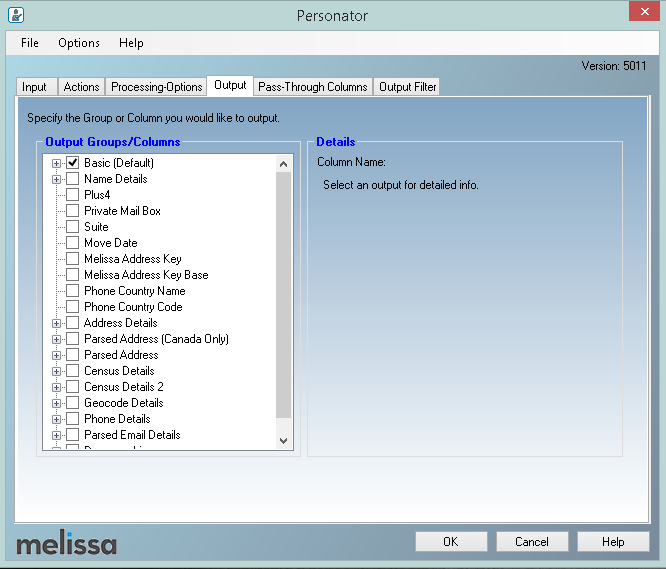This screenshot has width=666, height=569.
Task: Click the Cancel button
Action: coord(532,542)
